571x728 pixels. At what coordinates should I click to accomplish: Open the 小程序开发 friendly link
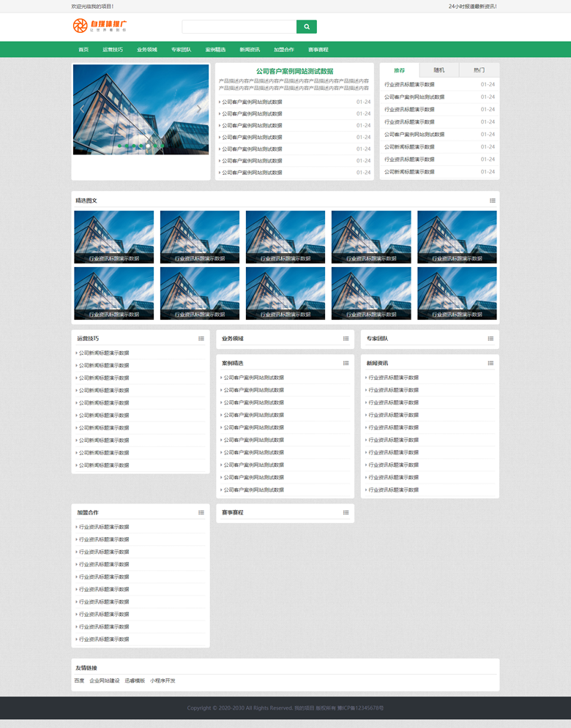tap(163, 681)
